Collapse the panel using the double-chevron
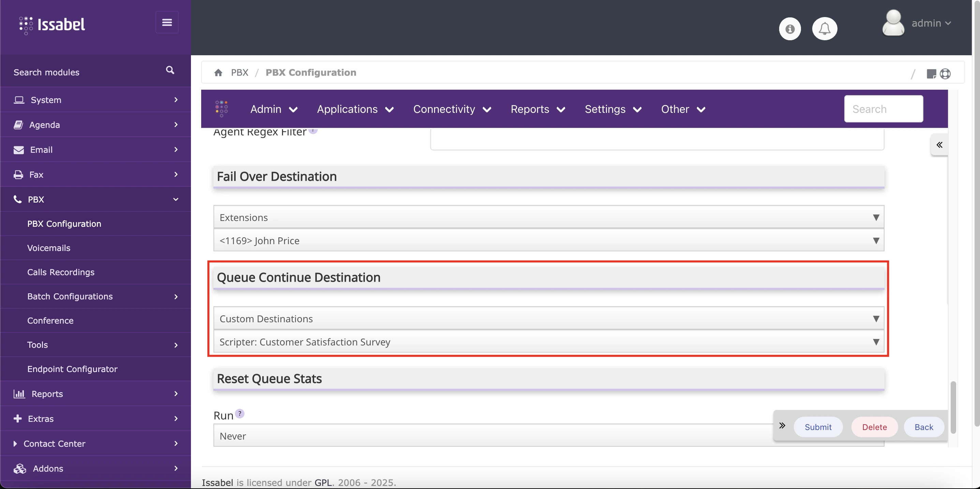980x489 pixels. coord(939,145)
